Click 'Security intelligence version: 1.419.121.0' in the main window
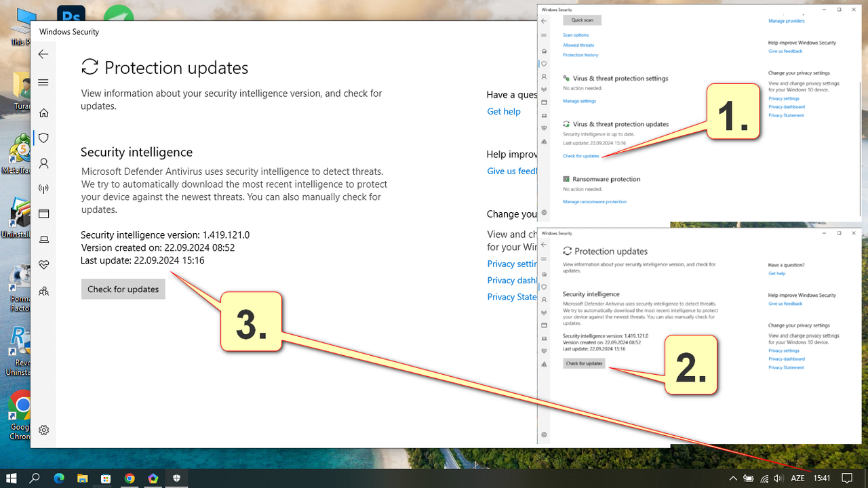The height and width of the screenshot is (488, 868). click(165, 235)
